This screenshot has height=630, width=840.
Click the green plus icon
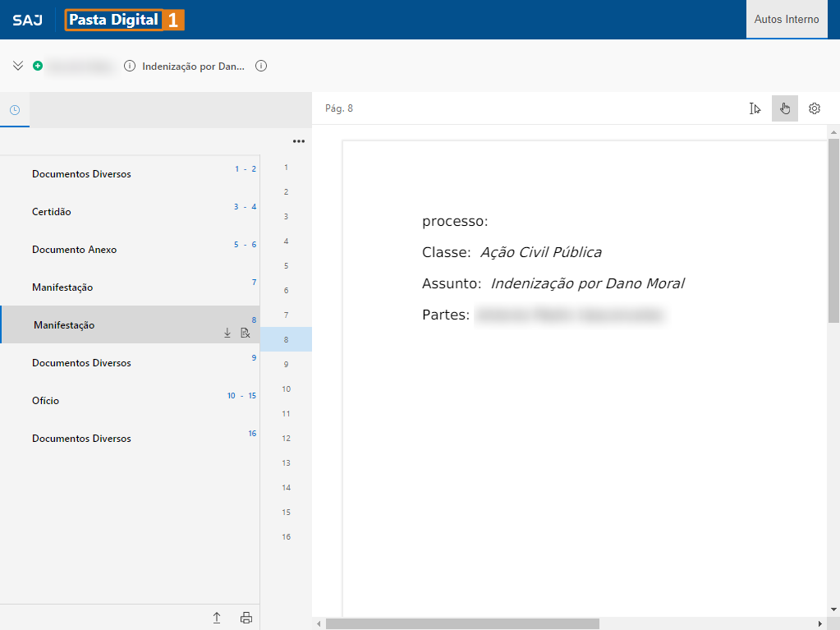point(38,66)
